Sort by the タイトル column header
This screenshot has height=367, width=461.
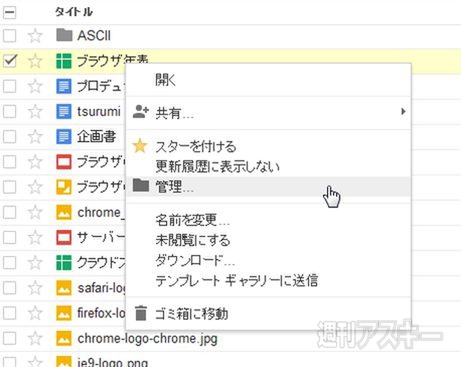tap(74, 12)
